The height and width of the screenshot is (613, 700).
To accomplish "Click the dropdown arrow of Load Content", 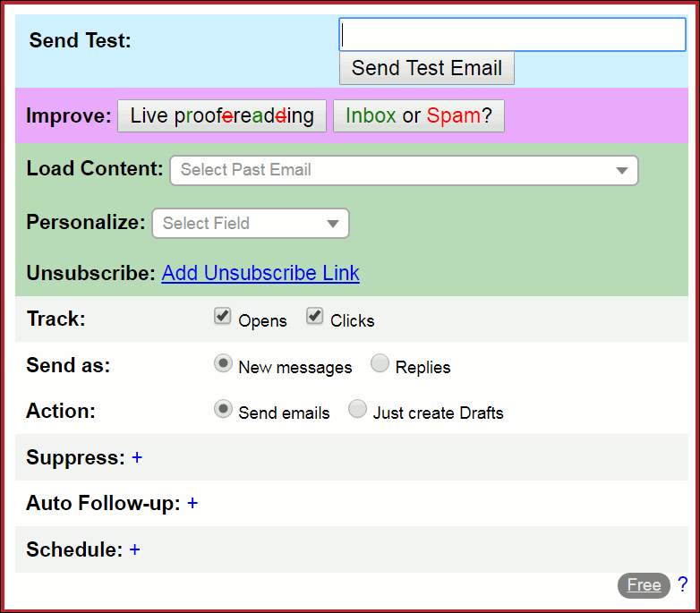I will [x=621, y=171].
